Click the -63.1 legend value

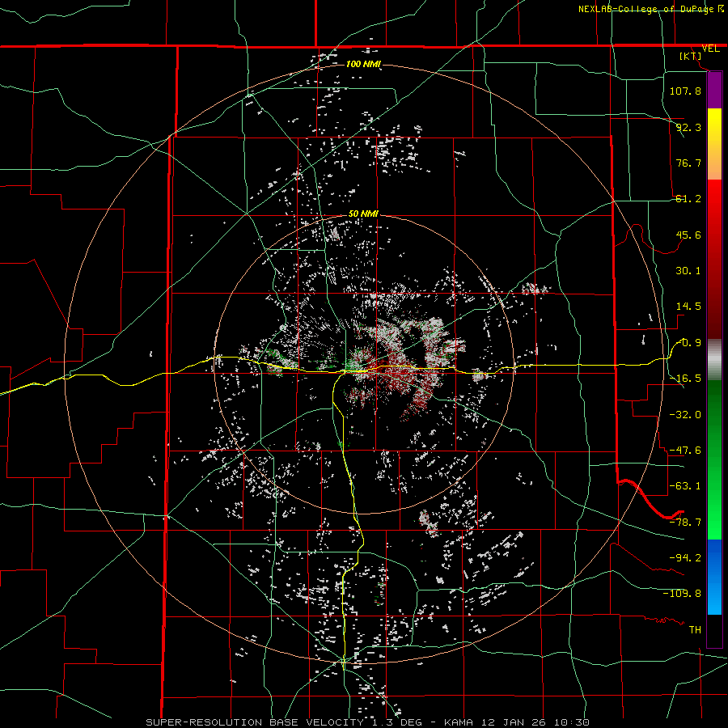685,486
